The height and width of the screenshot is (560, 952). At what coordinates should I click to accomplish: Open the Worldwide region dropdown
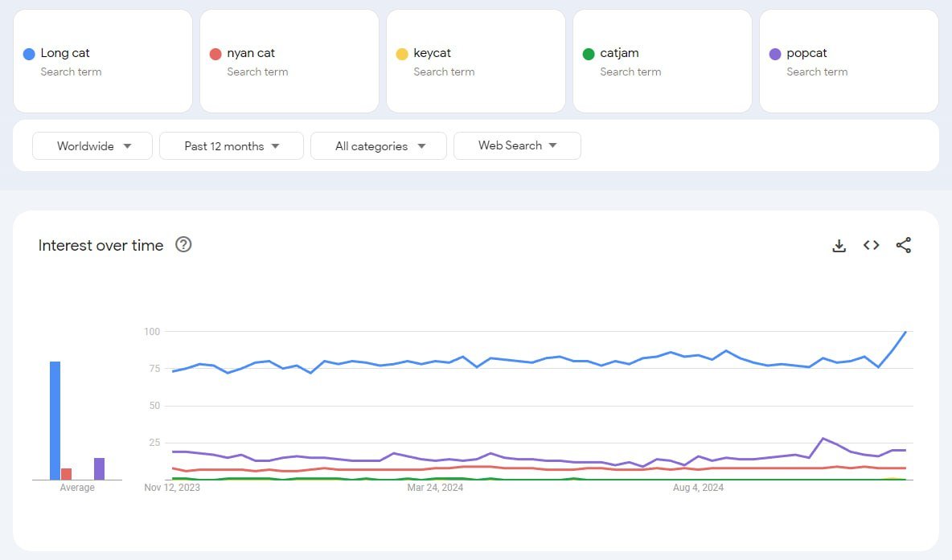coord(92,146)
